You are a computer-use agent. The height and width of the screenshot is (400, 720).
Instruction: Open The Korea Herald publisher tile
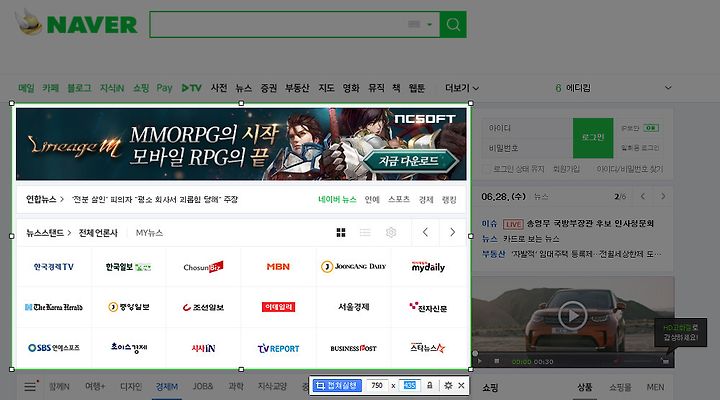pos(54,307)
